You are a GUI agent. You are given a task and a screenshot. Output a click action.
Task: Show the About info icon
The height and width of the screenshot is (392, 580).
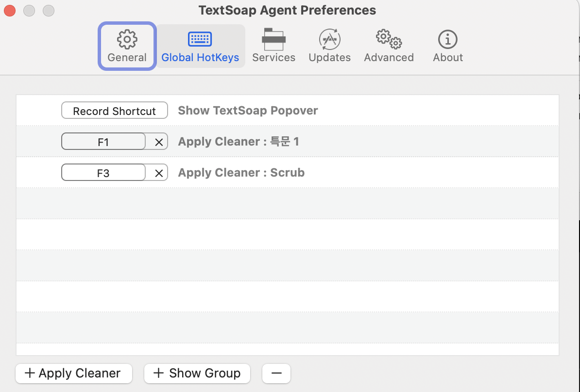(x=447, y=39)
